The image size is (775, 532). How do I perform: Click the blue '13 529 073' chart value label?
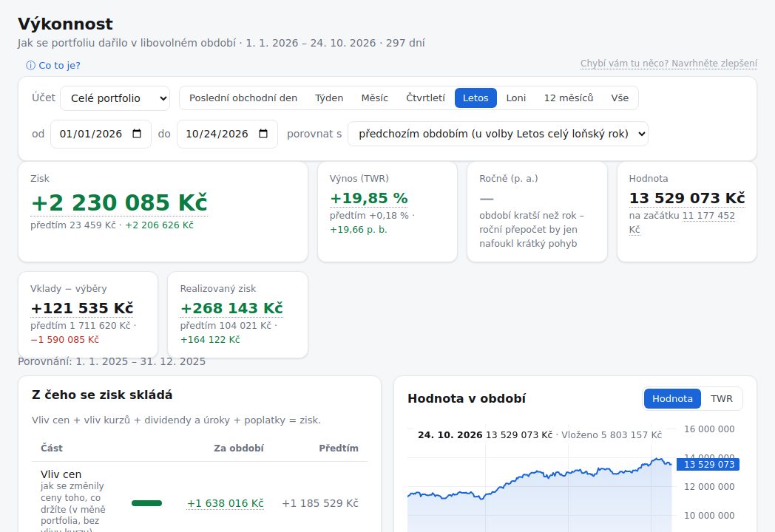[708, 464]
